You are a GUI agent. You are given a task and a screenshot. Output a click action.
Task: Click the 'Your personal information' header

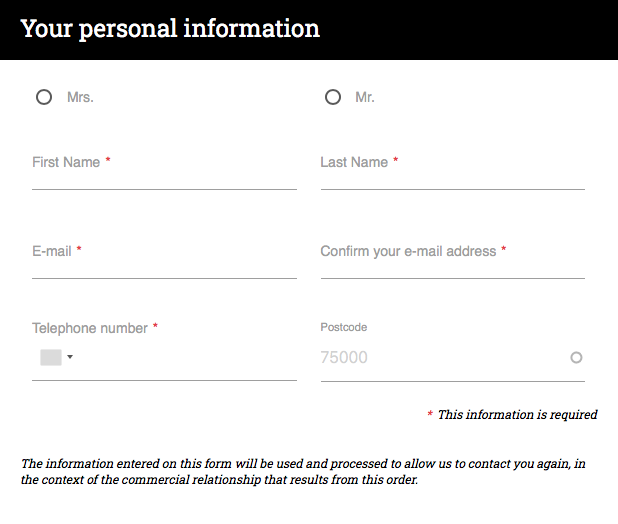(x=170, y=29)
